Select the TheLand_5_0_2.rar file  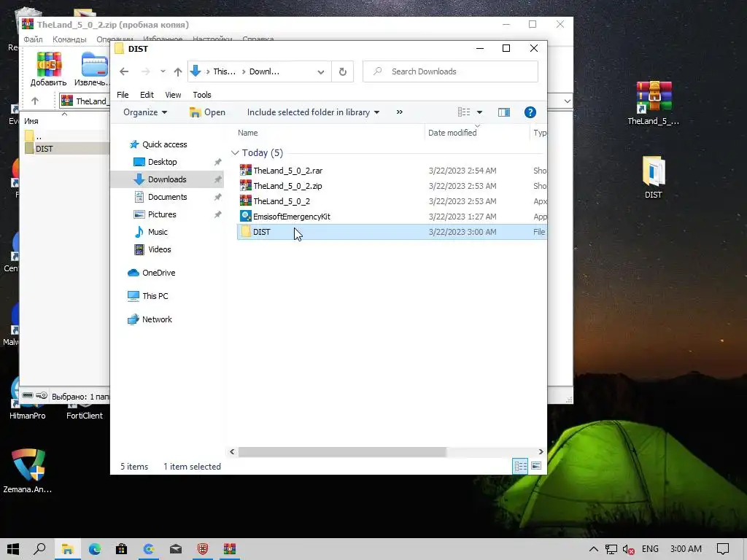tap(287, 171)
